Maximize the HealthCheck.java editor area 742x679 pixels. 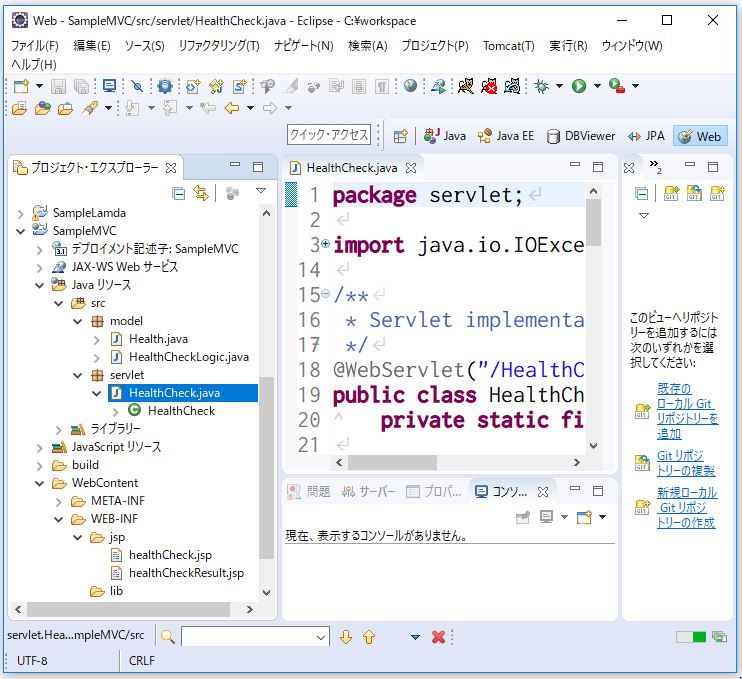tap(598, 167)
